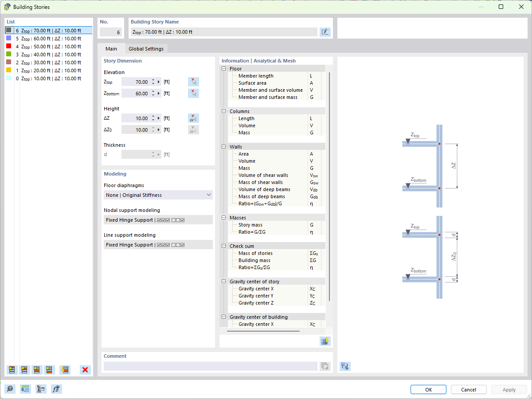Click the Zbottom value field showing 60.00
The image size is (532, 399).
pos(136,94)
